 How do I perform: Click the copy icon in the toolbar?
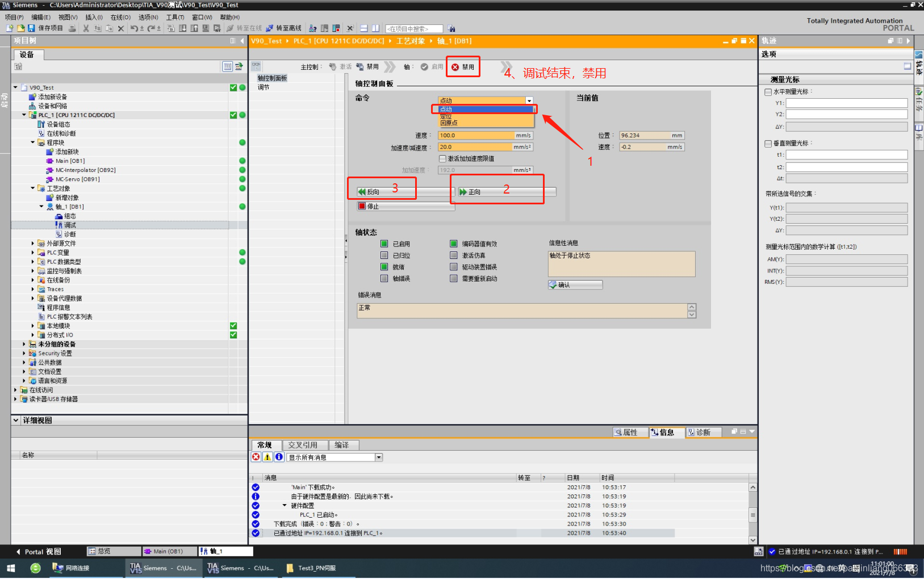(x=98, y=28)
